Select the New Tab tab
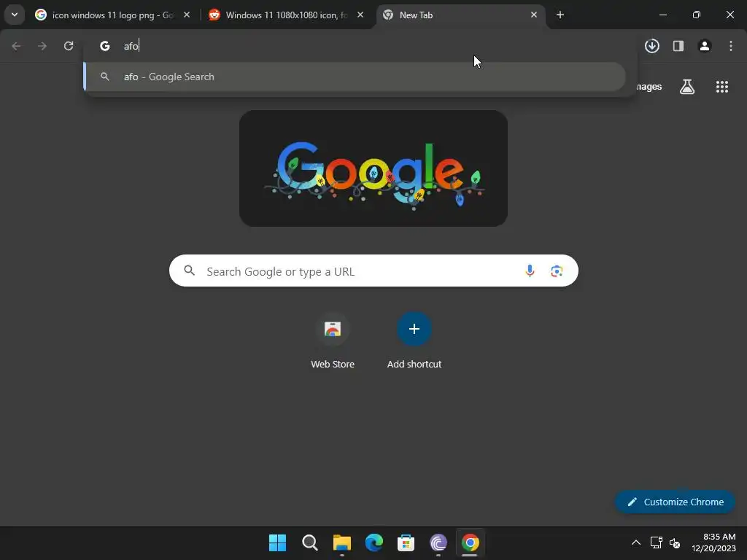Image resolution: width=747 pixels, height=560 pixels. (460, 15)
